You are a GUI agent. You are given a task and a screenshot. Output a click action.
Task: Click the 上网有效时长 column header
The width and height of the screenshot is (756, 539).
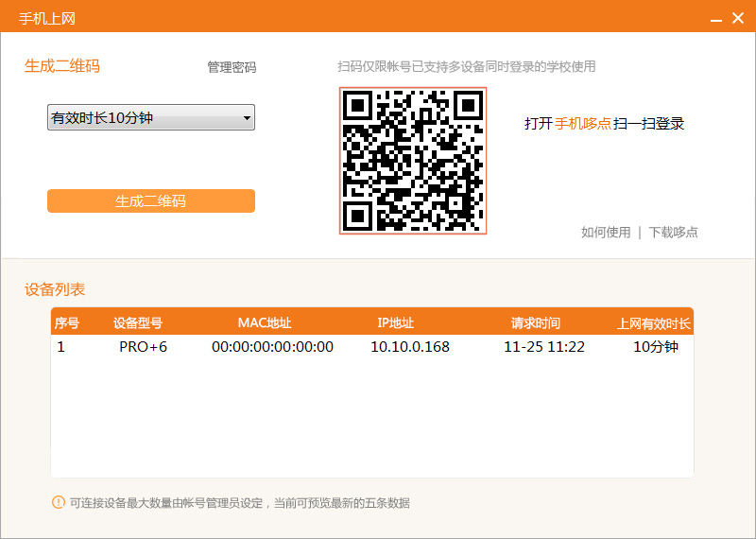tap(654, 323)
